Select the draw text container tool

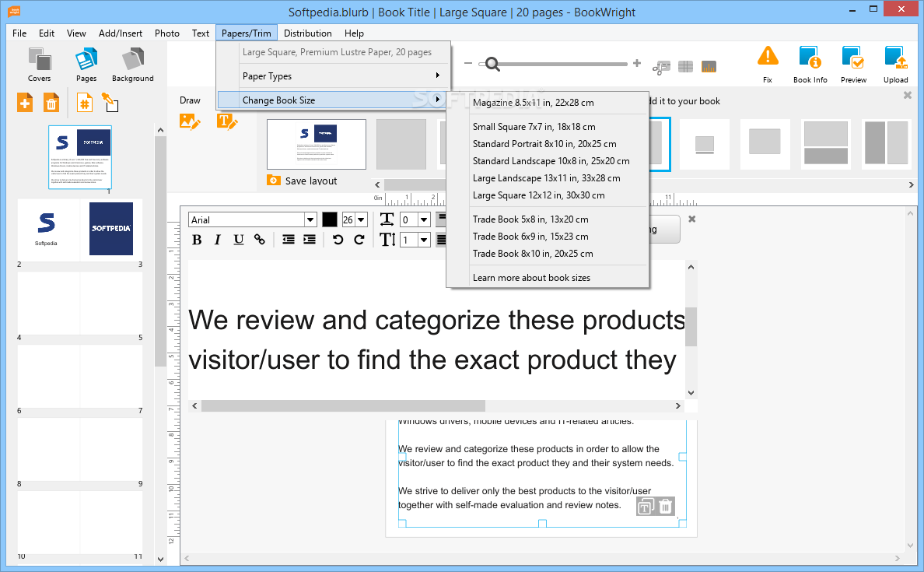click(x=227, y=121)
